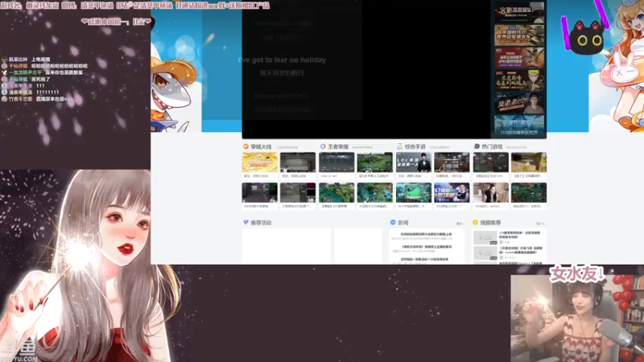Click chat line '哈哈哈哈哈哈哈哈哈'

[60, 66]
